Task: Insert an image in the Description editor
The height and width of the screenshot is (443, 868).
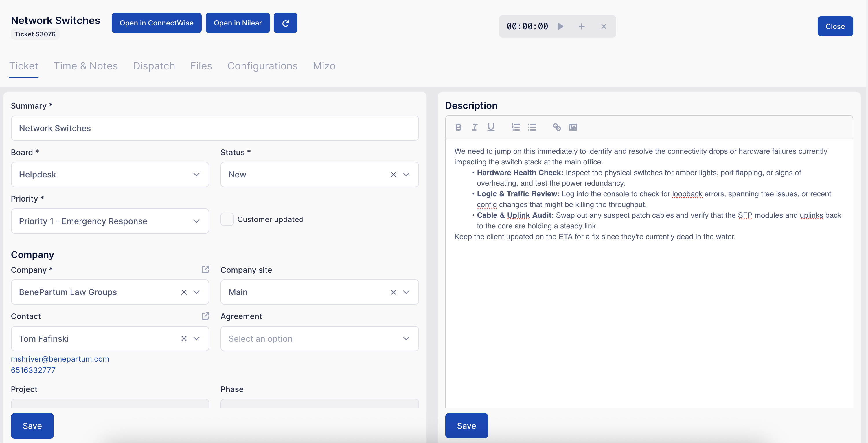Action: 573,127
